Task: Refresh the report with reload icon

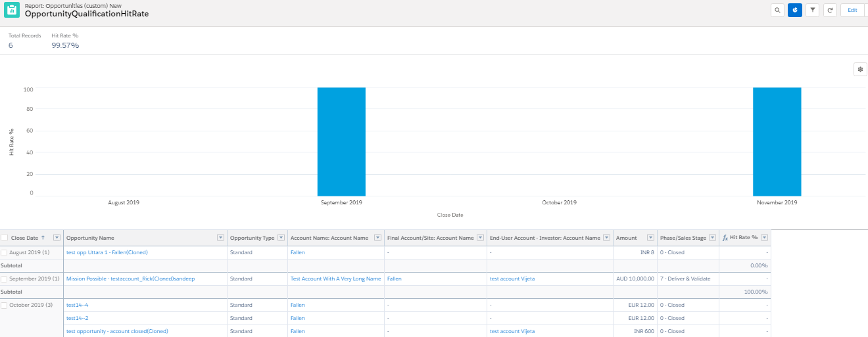Action: 830,10
